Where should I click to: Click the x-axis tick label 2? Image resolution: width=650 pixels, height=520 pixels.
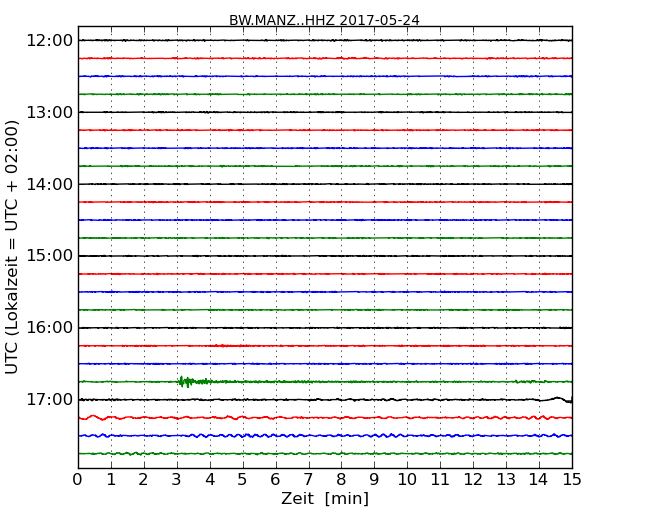coord(143,479)
